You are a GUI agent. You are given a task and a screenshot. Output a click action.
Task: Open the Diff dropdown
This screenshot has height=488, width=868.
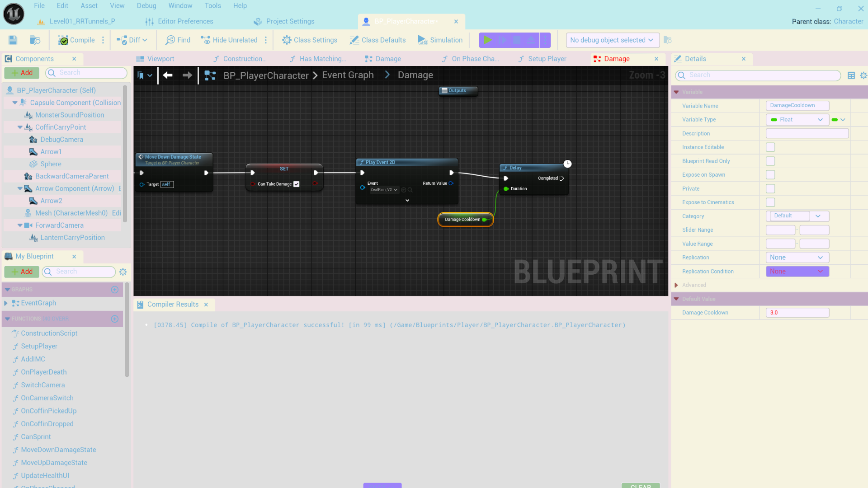pyautogui.click(x=132, y=40)
